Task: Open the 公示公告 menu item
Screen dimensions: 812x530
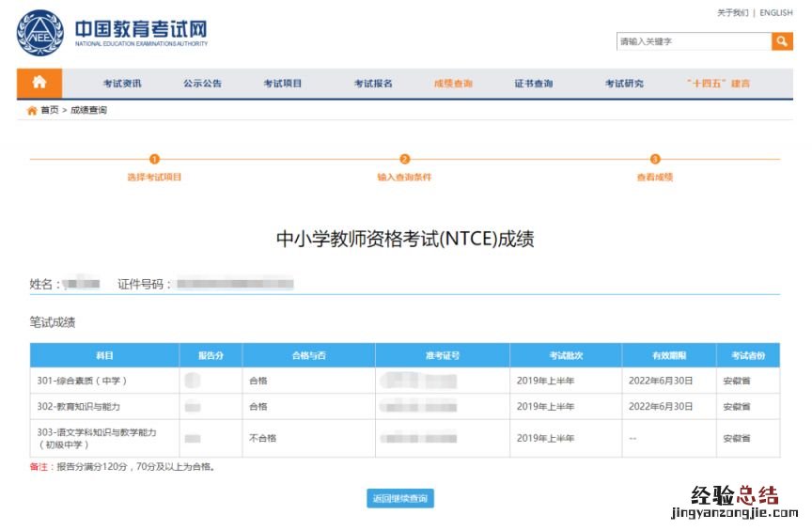Action: 203,84
